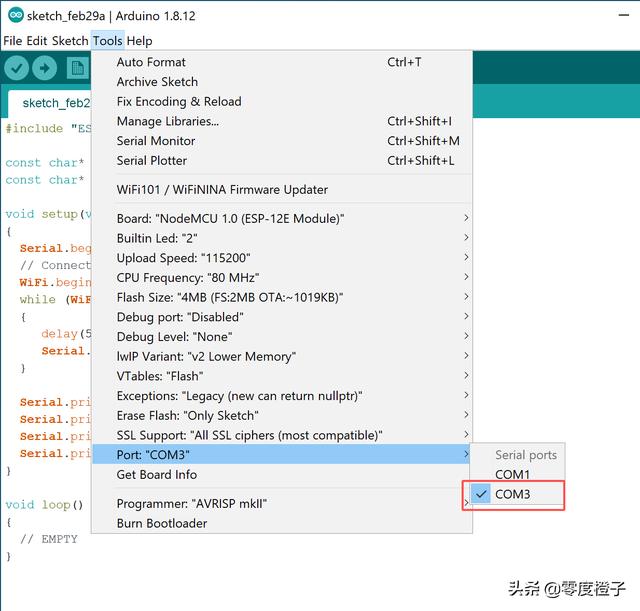Viewport: 640px width, 611px height.
Task: Expand the Erase Flash Only Sketch submenu
Action: pos(282,415)
